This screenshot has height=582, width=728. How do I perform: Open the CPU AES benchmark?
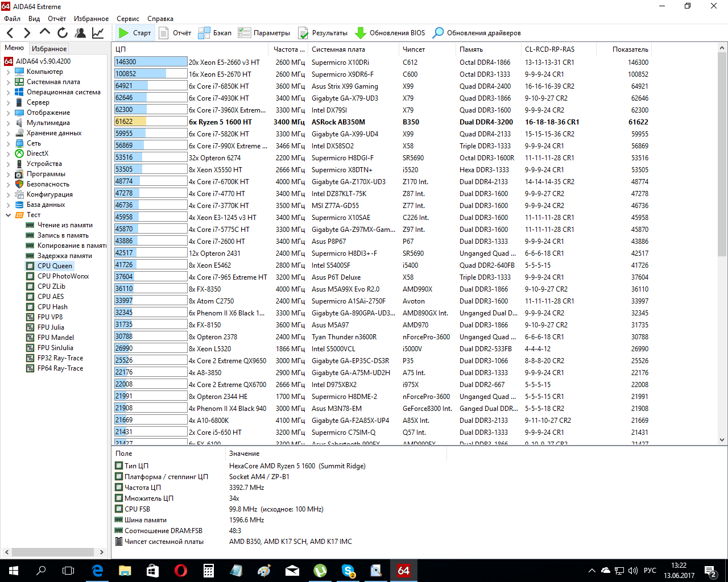point(44,297)
